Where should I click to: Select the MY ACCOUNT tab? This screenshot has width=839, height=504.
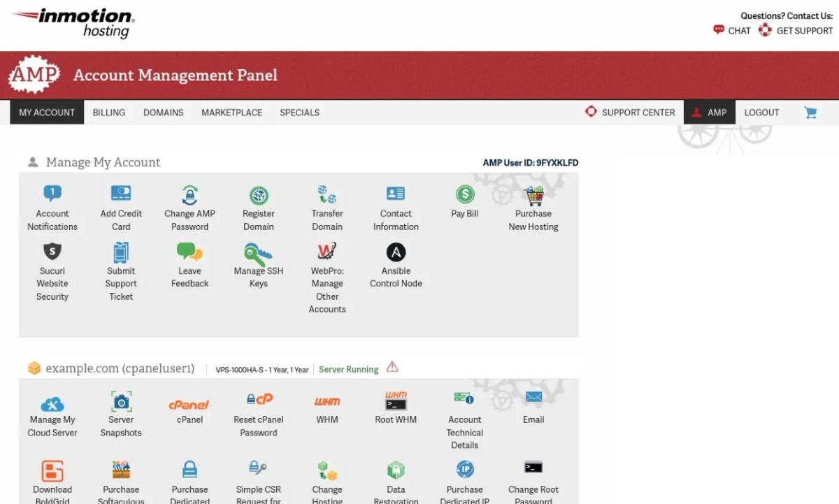click(x=47, y=113)
